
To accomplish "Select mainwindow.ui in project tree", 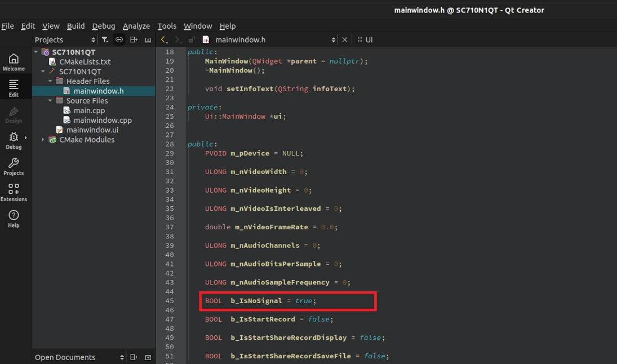I will (x=92, y=130).
